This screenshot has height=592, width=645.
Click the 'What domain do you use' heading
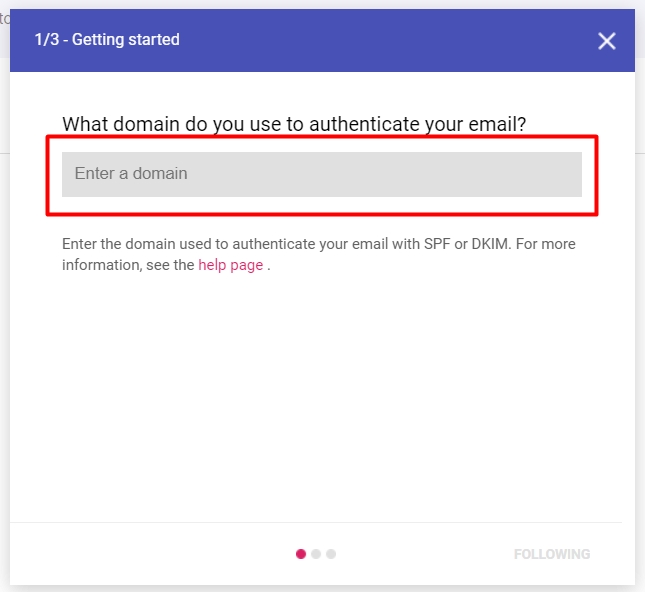pyautogui.click(x=294, y=124)
